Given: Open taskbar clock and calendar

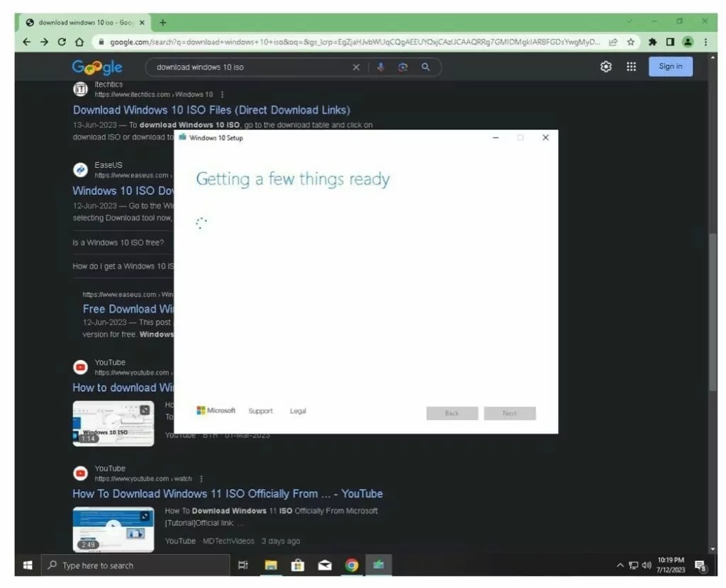Looking at the screenshot, I should pyautogui.click(x=671, y=565).
